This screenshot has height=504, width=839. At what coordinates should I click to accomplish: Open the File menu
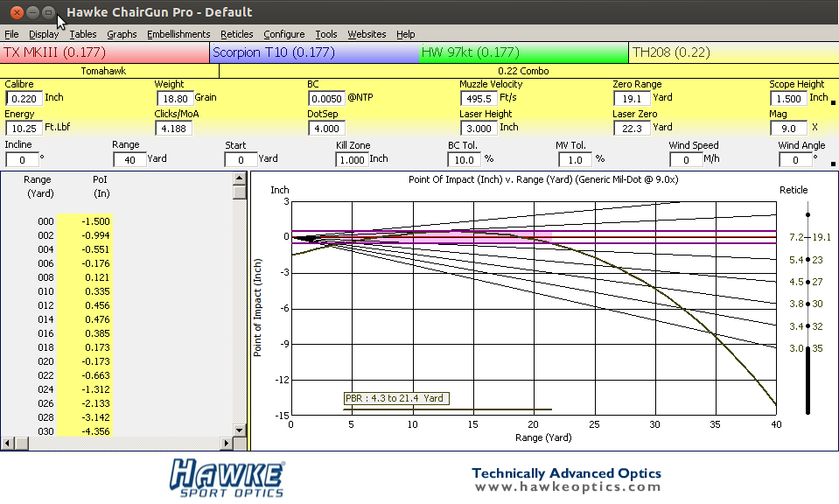11,34
